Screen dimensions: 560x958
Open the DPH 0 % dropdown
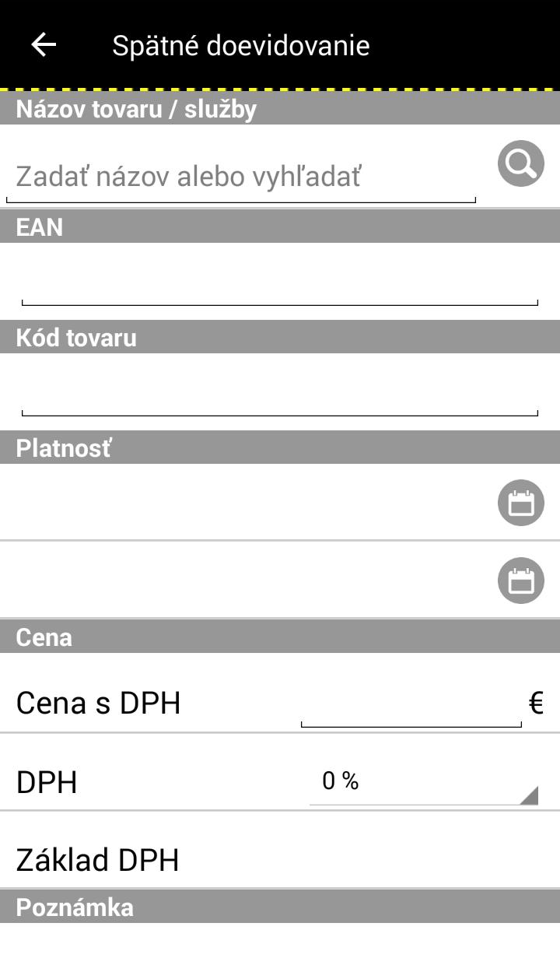tap(424, 782)
